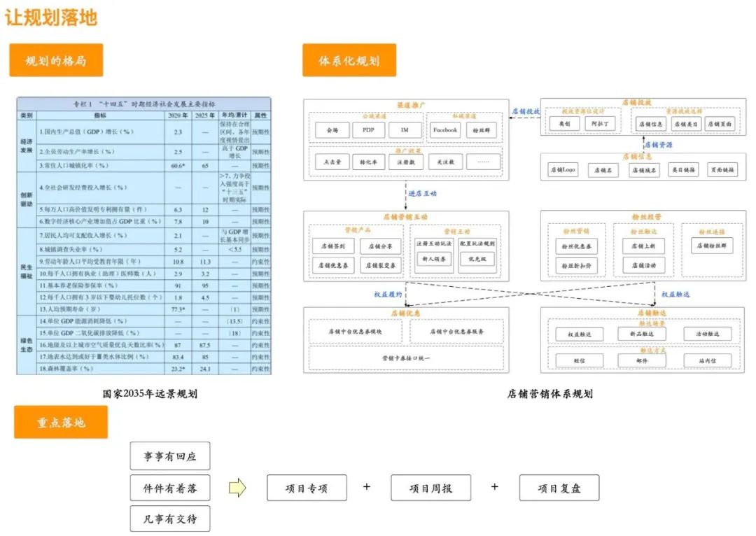
Task: Select the IM box
Action: click(405, 130)
